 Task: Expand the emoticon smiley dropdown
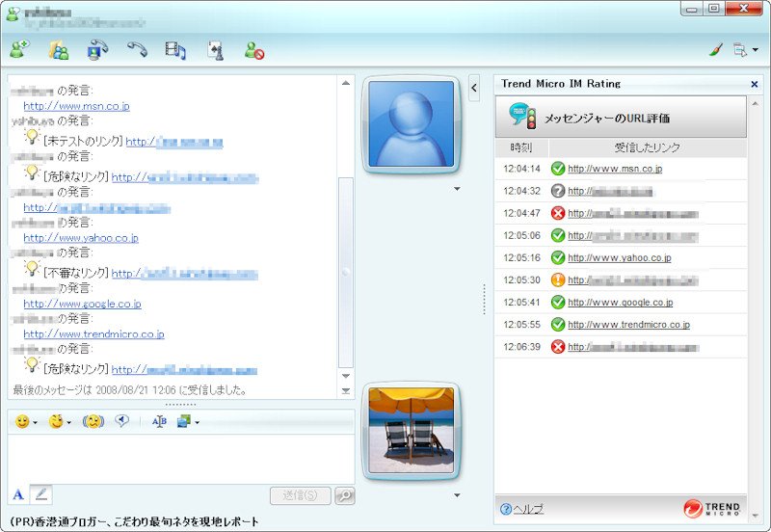tap(35, 422)
